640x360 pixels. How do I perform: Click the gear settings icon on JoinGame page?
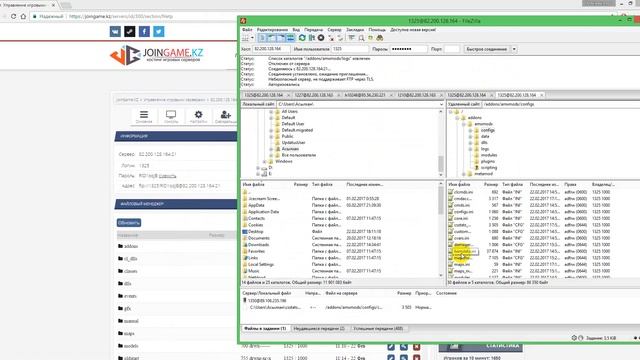[x=198, y=116]
